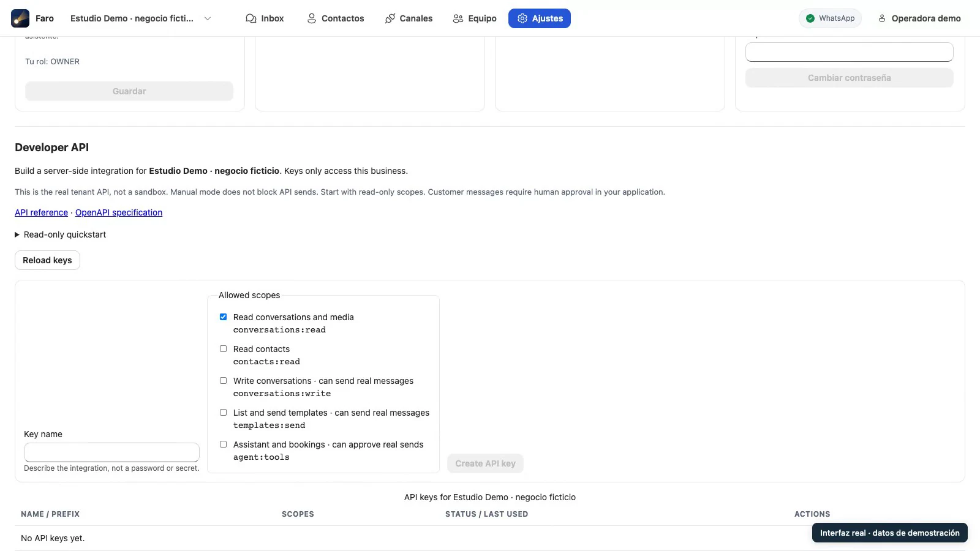Click the WhatsApp status badge
980x551 pixels.
pos(830,18)
